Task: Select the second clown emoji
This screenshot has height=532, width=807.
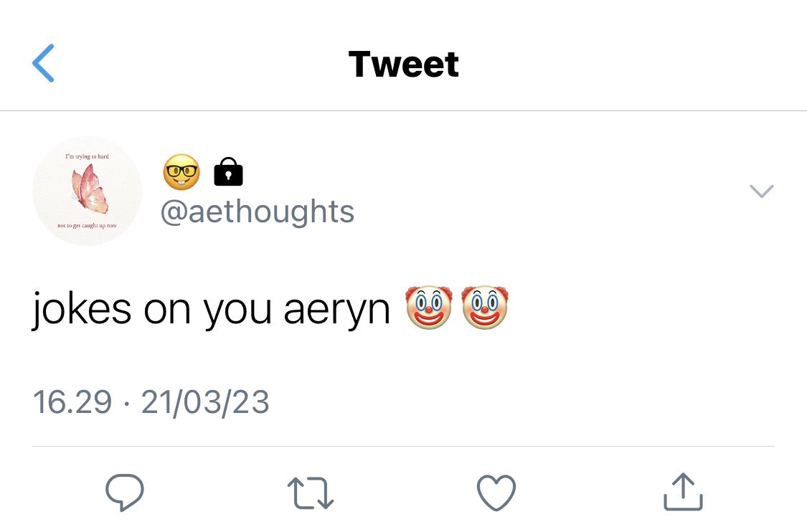Action: 485,307
